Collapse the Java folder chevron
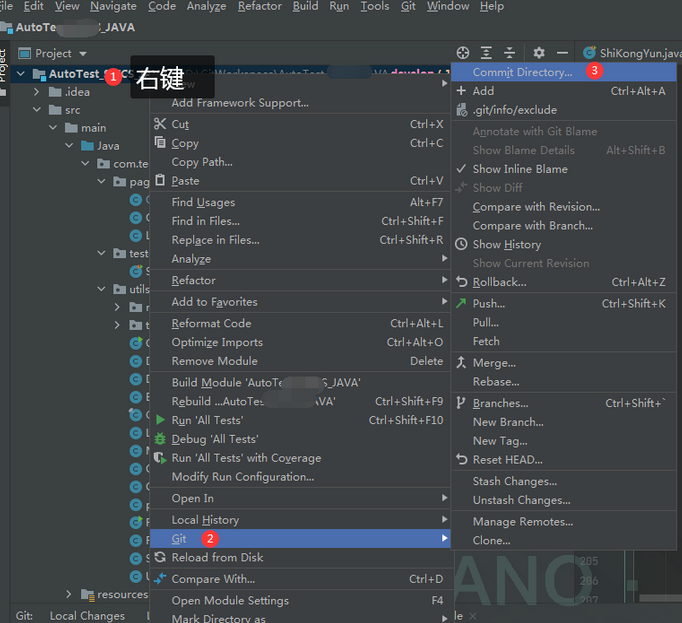682x623 pixels. [69, 145]
